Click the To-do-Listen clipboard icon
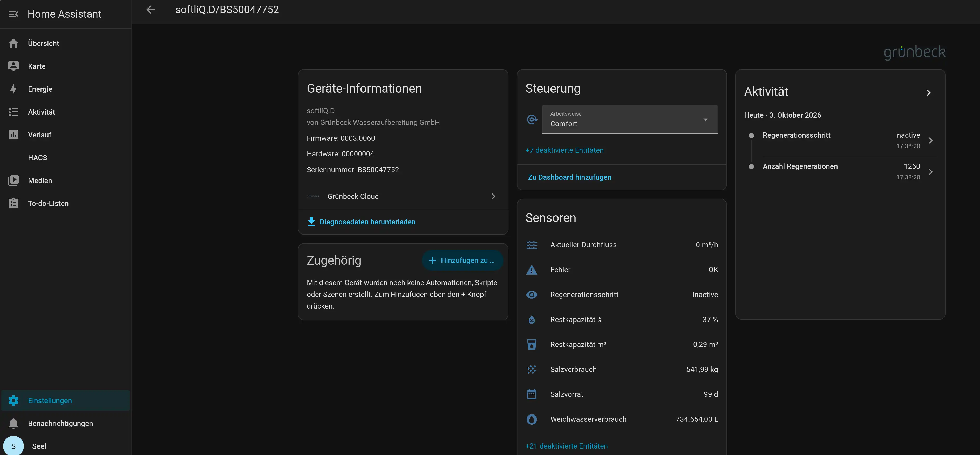 point(13,203)
